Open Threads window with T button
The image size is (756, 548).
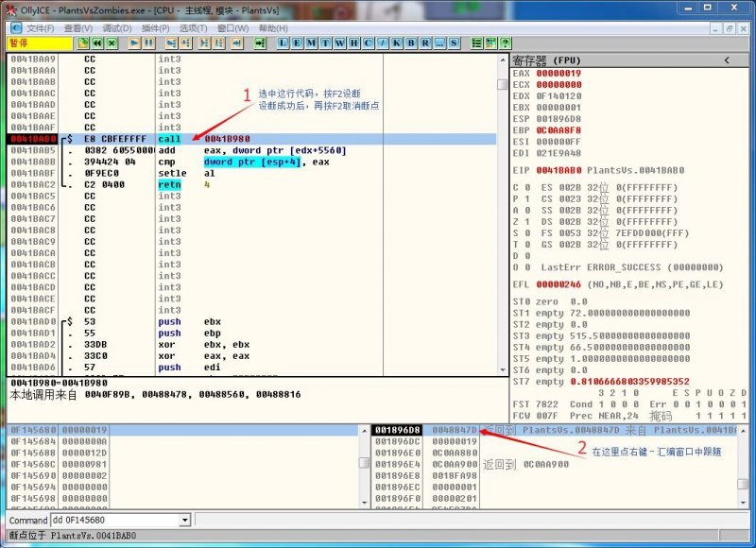click(326, 43)
